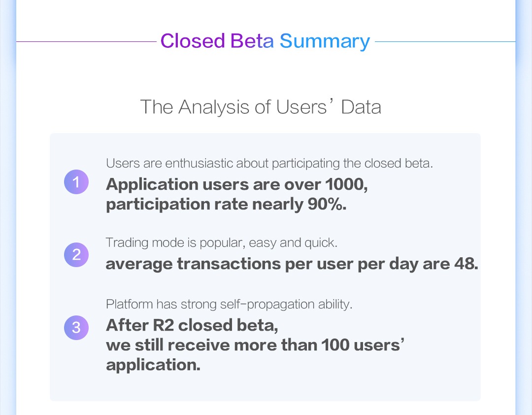The width and height of the screenshot is (532, 415).
Task: Click we still receive more than 100 line
Action: coord(255,345)
